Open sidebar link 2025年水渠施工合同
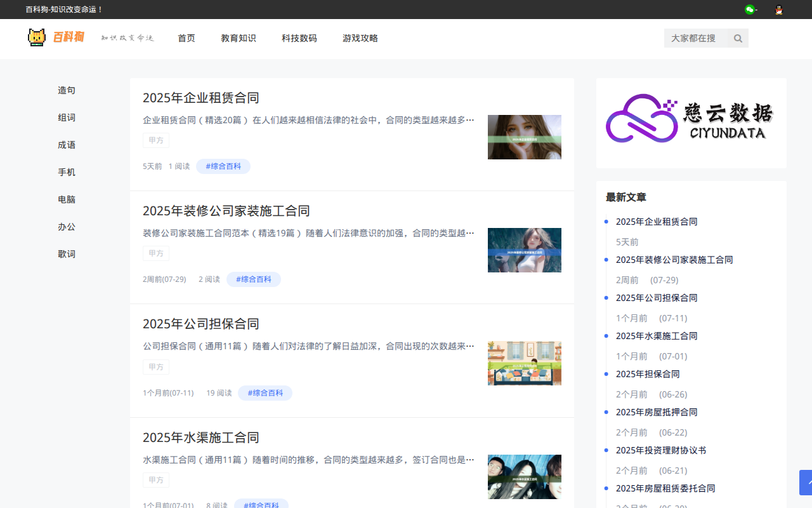Viewport: 812px width, 508px height. click(657, 336)
